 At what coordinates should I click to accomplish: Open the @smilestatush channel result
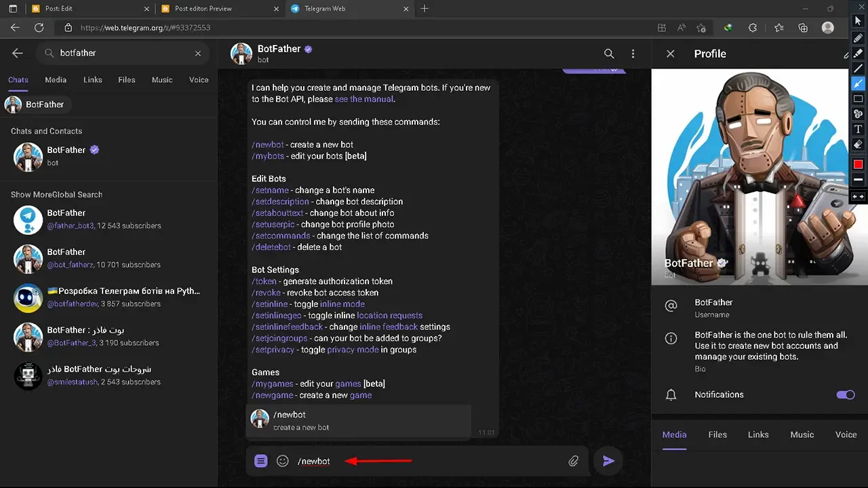point(108,375)
